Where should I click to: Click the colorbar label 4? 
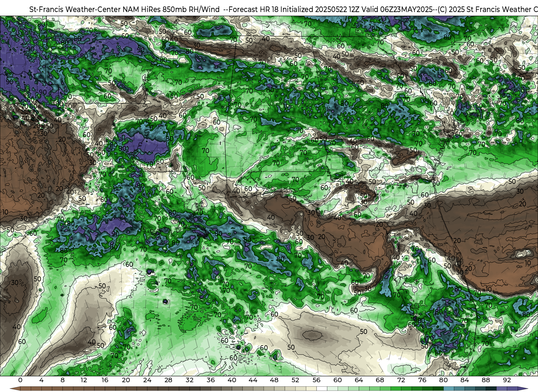pyautogui.click(x=41, y=380)
